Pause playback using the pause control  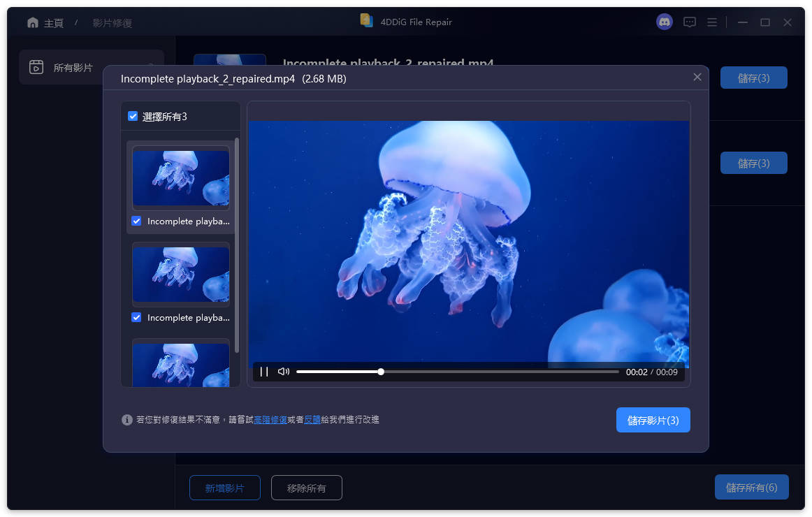pyautogui.click(x=263, y=371)
